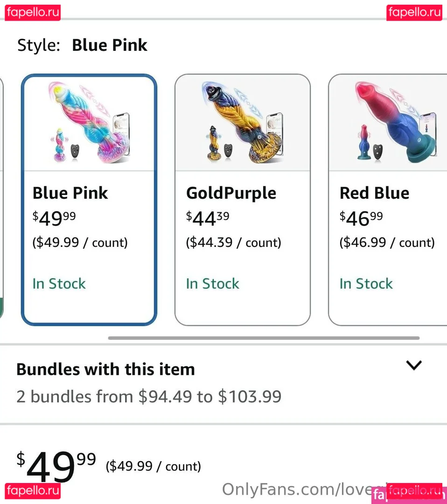Click the GoldPurple $44.39 price
The width and height of the screenshot is (447, 504).
208,218
